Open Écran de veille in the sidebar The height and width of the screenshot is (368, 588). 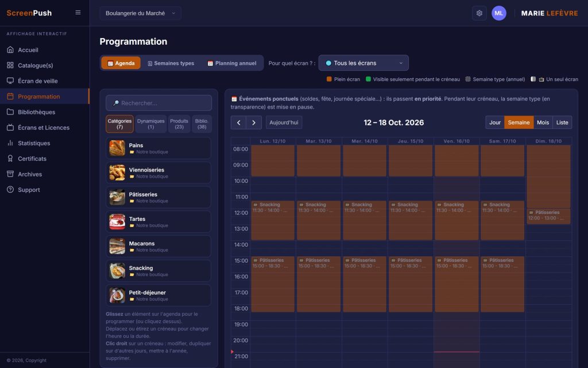(x=45, y=80)
